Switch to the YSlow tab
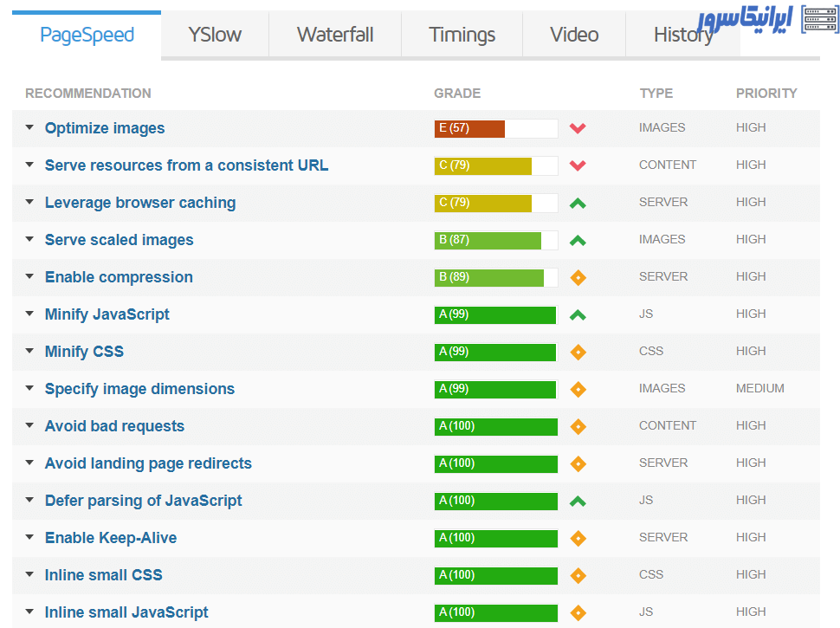The image size is (840, 628). click(x=215, y=35)
